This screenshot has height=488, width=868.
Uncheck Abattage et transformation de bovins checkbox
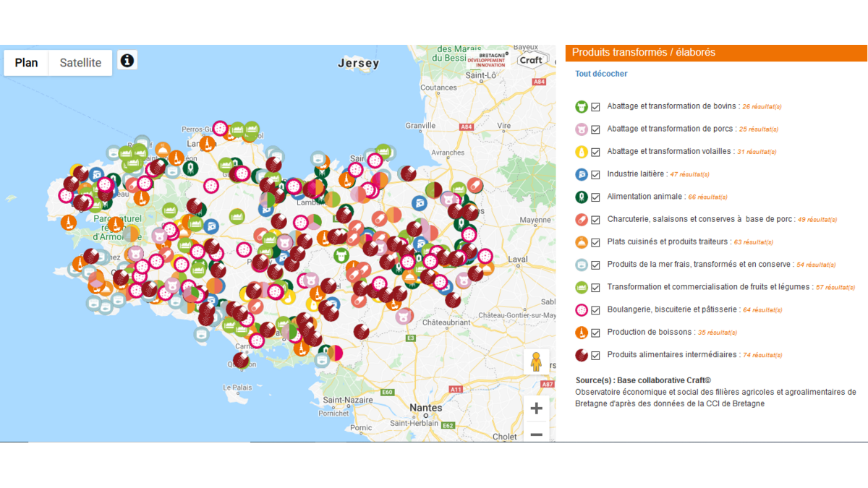596,107
